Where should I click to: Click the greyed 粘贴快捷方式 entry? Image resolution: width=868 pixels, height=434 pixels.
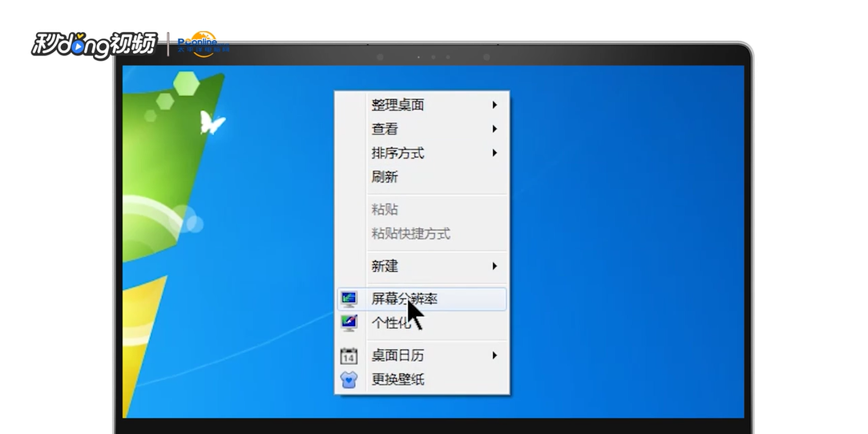(x=422, y=234)
